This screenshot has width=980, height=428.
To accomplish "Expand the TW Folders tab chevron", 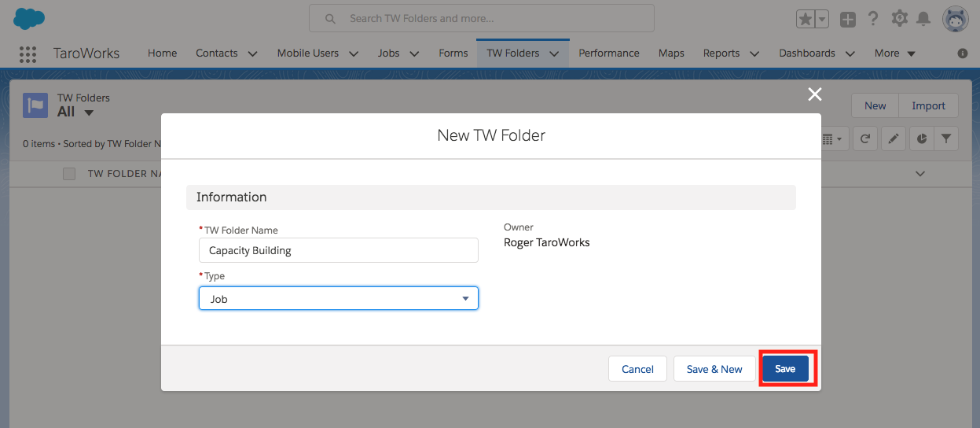I will click(554, 53).
